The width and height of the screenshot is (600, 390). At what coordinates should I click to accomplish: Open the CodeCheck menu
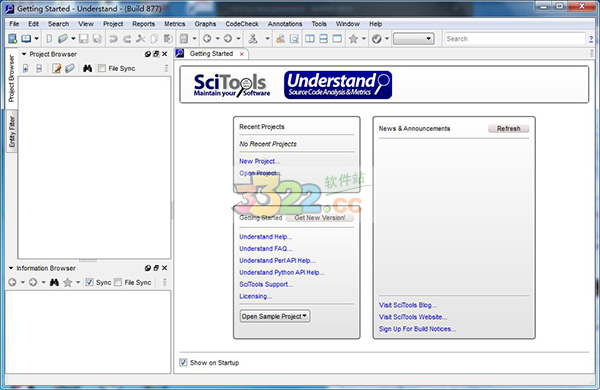[242, 24]
